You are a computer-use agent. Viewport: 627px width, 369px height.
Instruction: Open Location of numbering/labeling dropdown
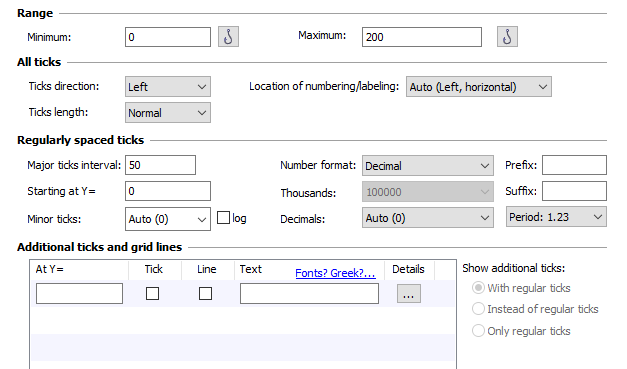click(x=479, y=87)
